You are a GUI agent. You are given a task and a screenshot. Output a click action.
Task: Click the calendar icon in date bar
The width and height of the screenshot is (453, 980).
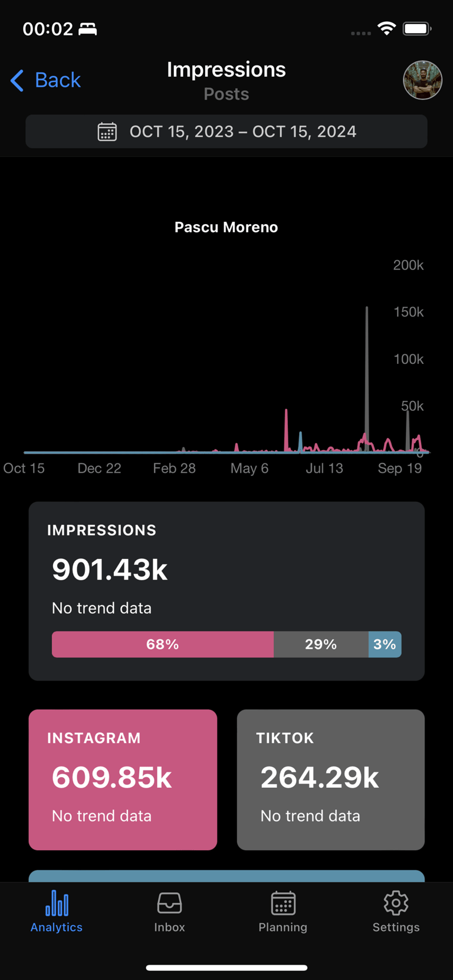(x=107, y=131)
